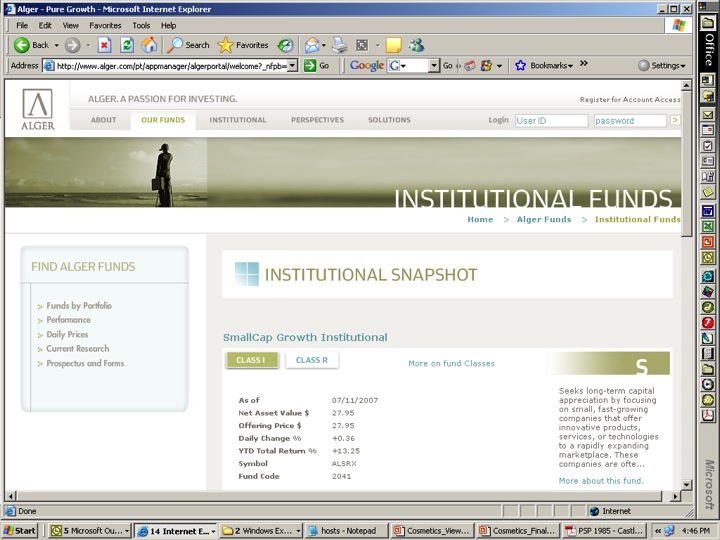The width and height of the screenshot is (720, 540).
Task: Select the CLASS I button
Action: pos(252,360)
